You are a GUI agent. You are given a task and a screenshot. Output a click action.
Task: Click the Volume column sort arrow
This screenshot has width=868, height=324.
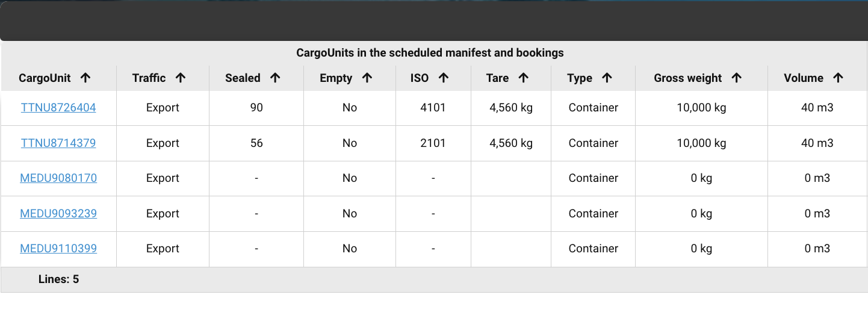click(x=838, y=78)
